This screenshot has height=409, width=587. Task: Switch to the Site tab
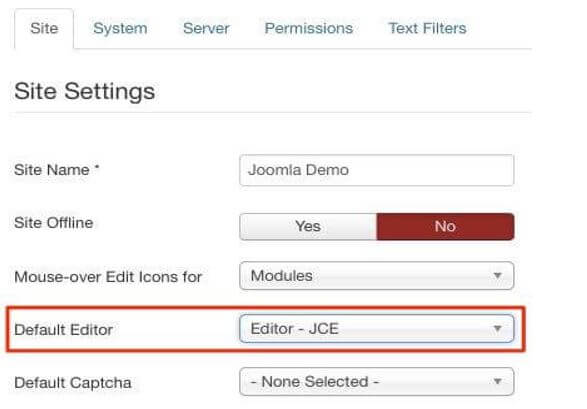pyautogui.click(x=44, y=28)
